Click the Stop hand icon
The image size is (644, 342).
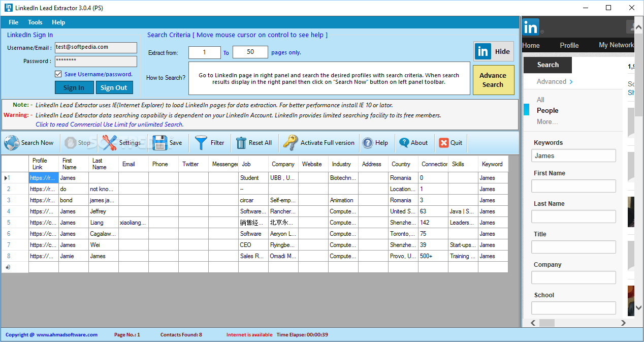pos(70,143)
